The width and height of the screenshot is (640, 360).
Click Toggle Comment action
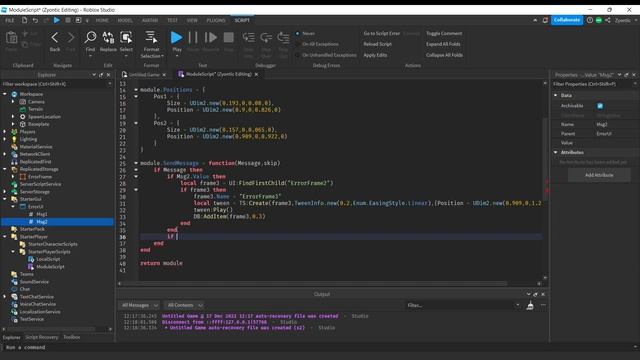click(x=444, y=33)
